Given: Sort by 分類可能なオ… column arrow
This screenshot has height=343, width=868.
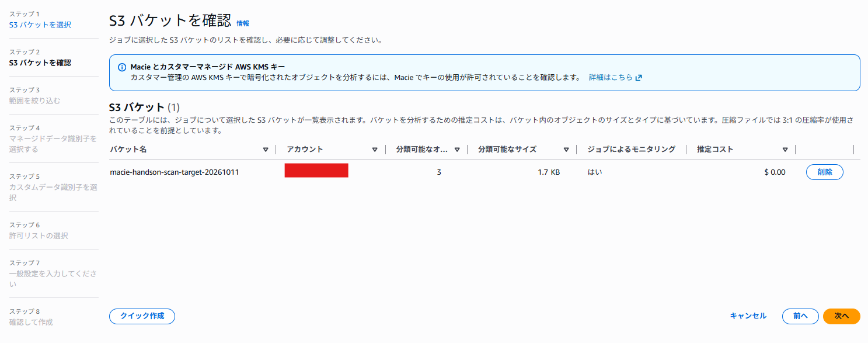Looking at the screenshot, I should [457, 150].
